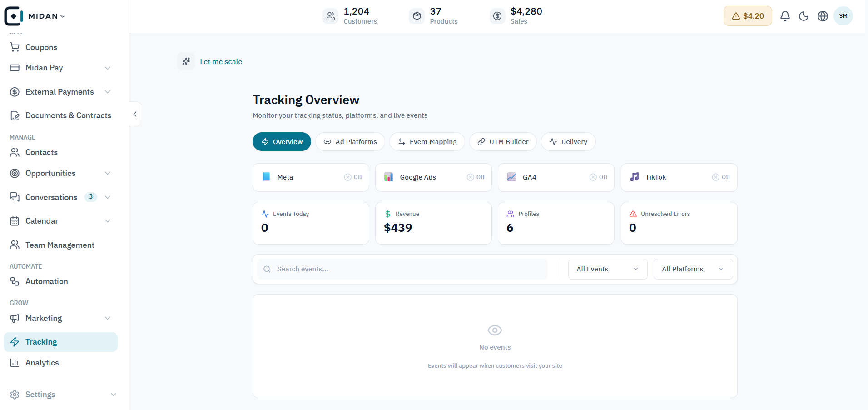Click the $4.20 balance warning button
This screenshot has height=410, width=868.
click(748, 16)
